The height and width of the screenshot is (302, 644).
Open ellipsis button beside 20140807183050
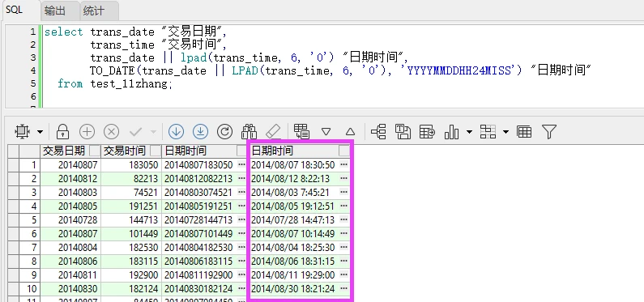click(x=241, y=165)
